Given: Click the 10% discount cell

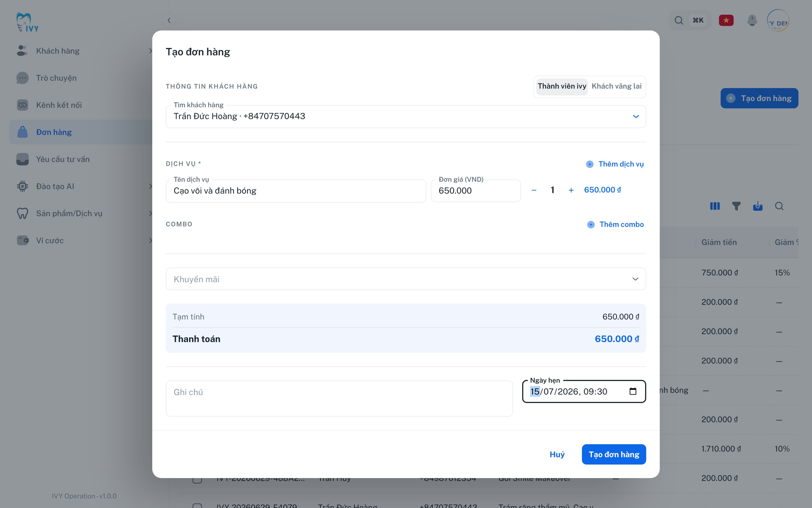Looking at the screenshot, I should click(x=782, y=449).
